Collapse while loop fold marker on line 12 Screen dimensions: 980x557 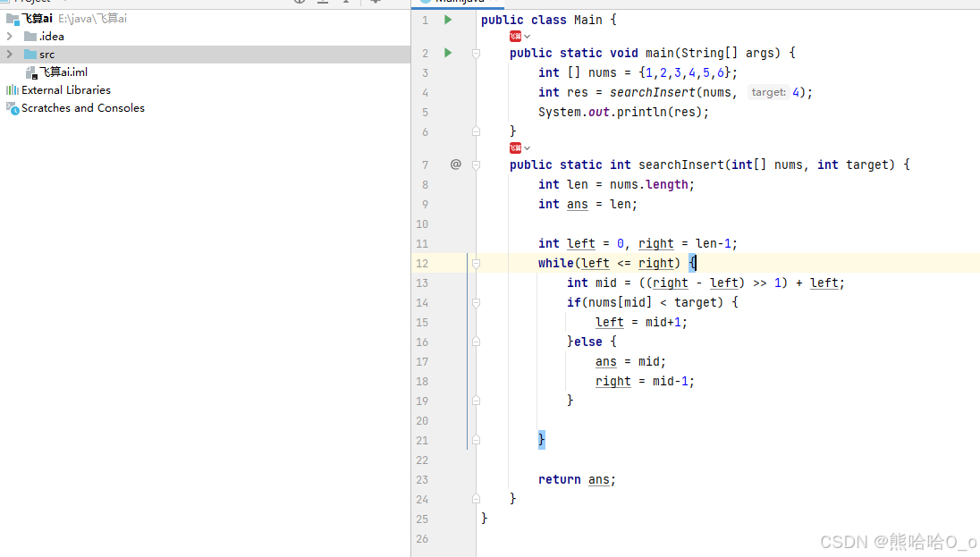(476, 264)
